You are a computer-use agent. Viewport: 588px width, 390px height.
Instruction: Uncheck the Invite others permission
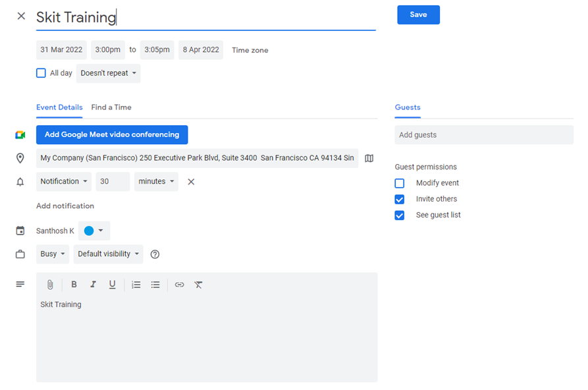(400, 199)
